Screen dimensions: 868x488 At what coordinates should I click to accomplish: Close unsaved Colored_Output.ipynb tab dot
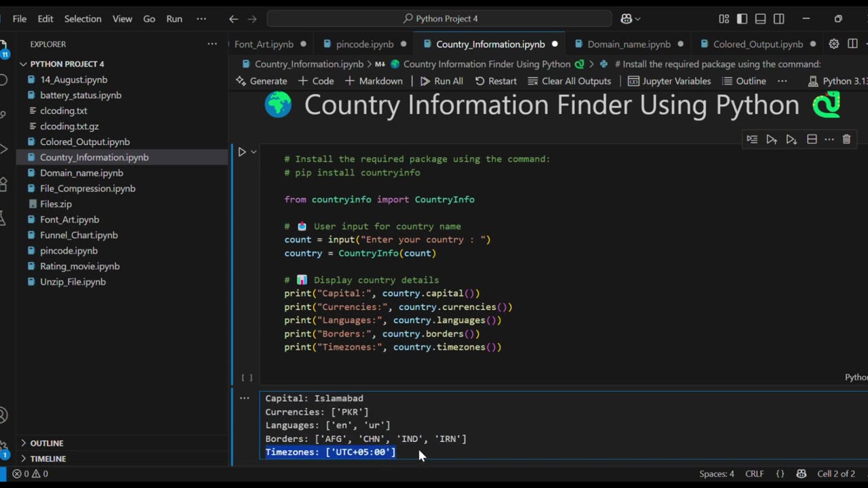pos(812,44)
